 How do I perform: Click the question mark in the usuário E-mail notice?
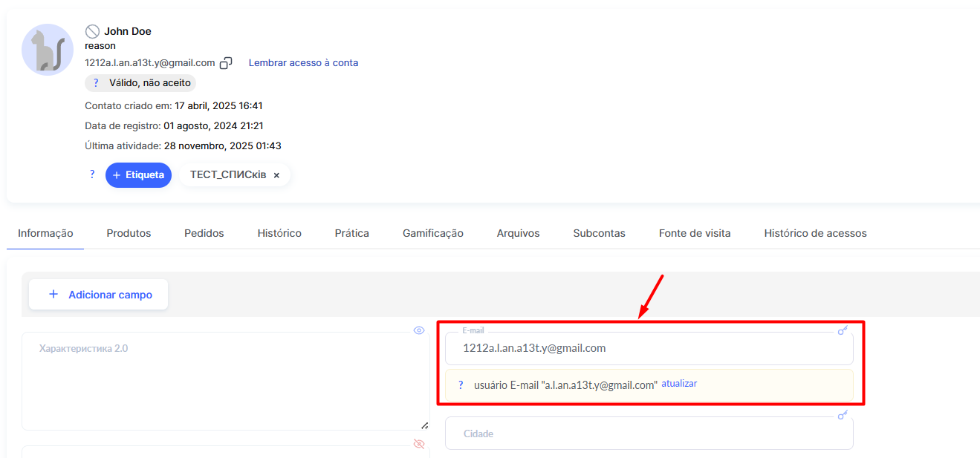[461, 385]
